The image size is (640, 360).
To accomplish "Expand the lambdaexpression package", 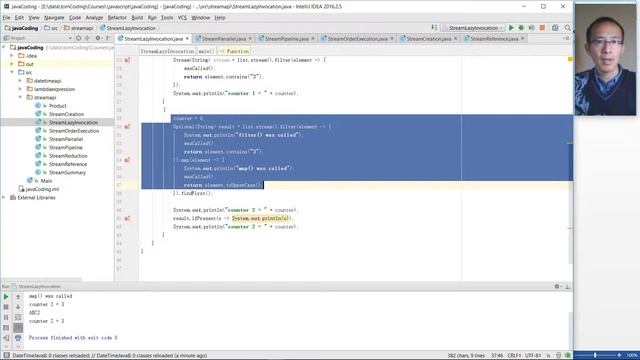I will point(20,89).
